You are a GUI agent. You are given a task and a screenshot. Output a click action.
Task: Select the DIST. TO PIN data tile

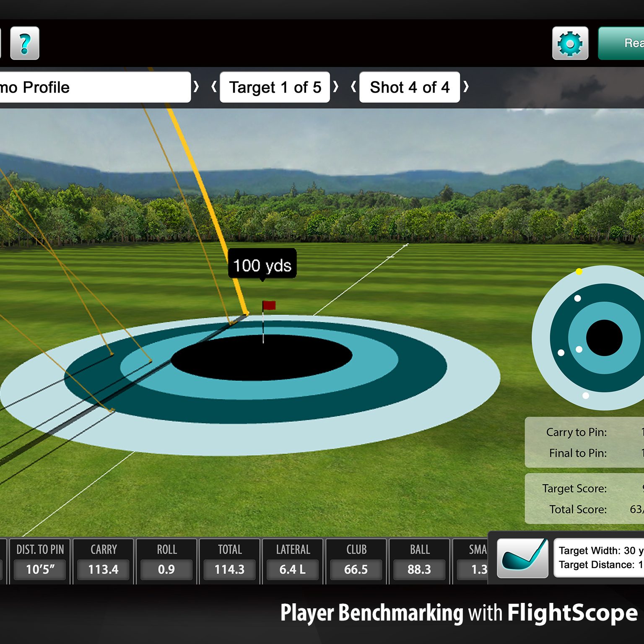40,561
